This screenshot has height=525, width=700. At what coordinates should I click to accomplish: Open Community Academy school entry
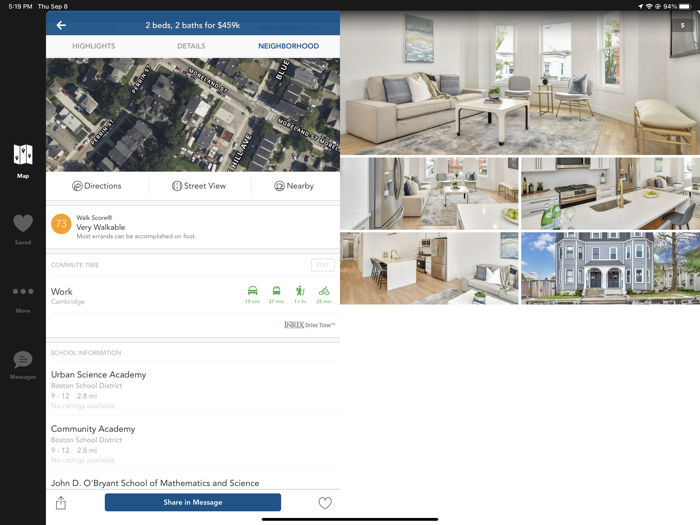pos(195,443)
